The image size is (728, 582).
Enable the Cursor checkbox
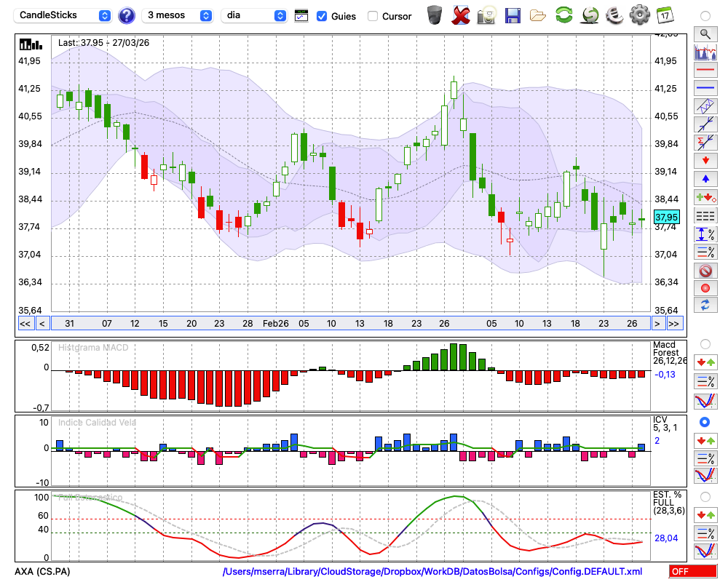[x=373, y=16]
